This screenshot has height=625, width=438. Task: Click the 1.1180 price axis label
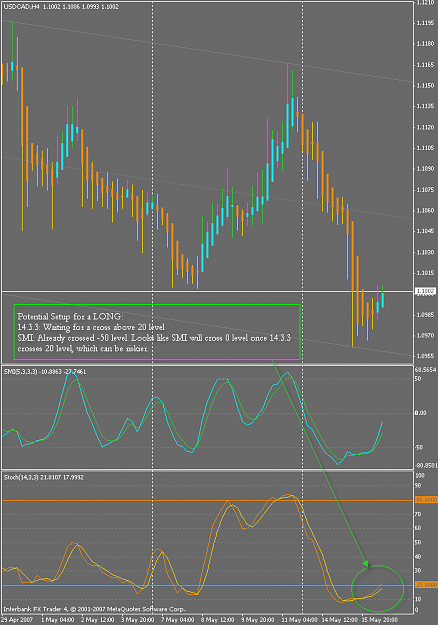click(425, 44)
